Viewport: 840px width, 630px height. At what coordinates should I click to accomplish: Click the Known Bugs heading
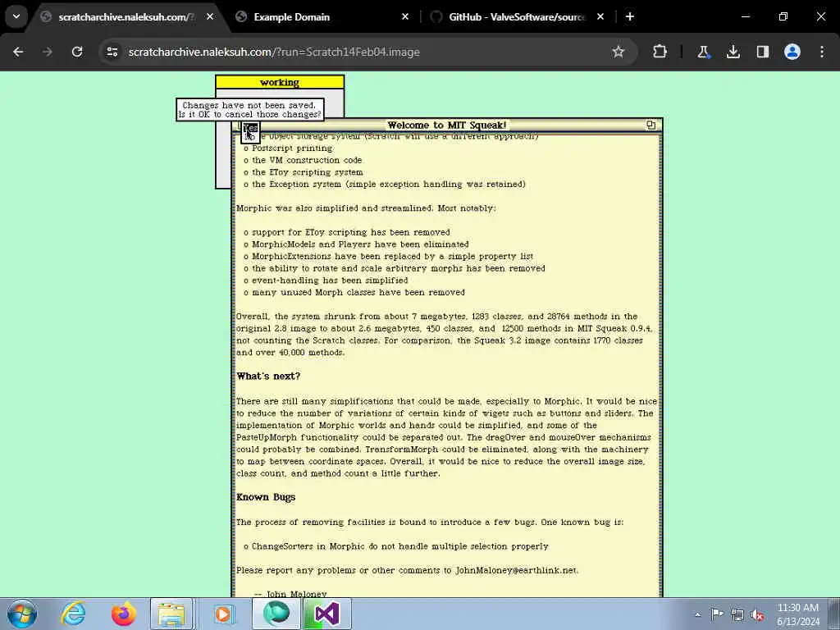[266, 497]
